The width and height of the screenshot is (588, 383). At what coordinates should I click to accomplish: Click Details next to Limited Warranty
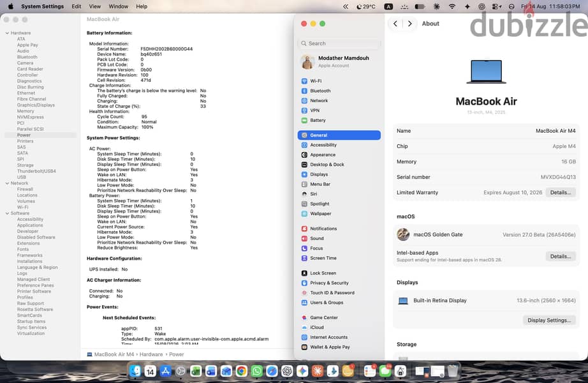pyautogui.click(x=560, y=192)
